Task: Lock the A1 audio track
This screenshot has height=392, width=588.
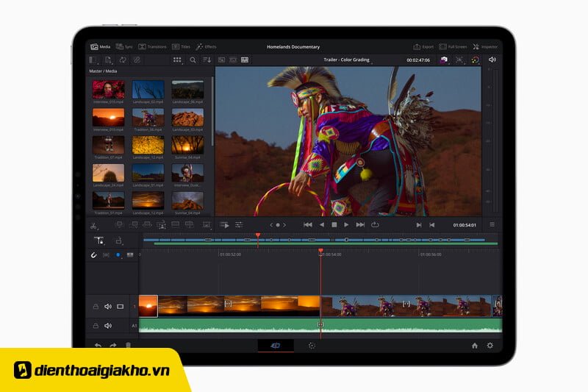Action: (x=95, y=325)
